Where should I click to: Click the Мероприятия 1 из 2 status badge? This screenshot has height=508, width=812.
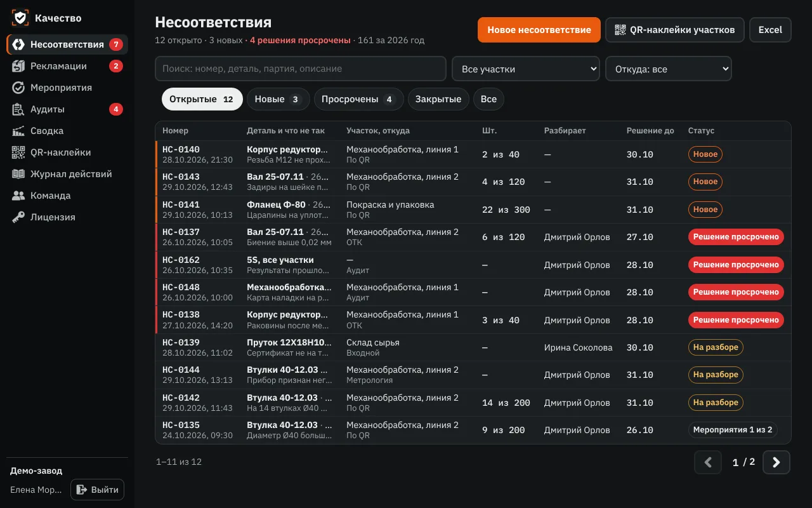click(x=733, y=430)
